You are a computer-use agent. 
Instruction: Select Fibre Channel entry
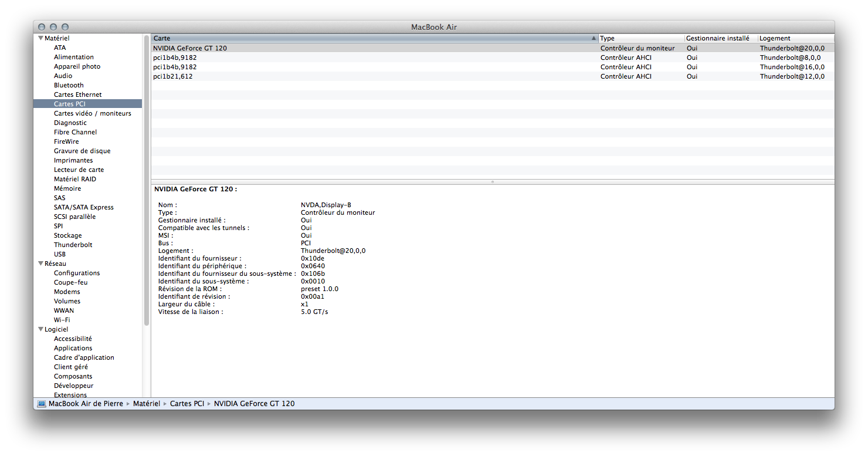pyautogui.click(x=76, y=132)
